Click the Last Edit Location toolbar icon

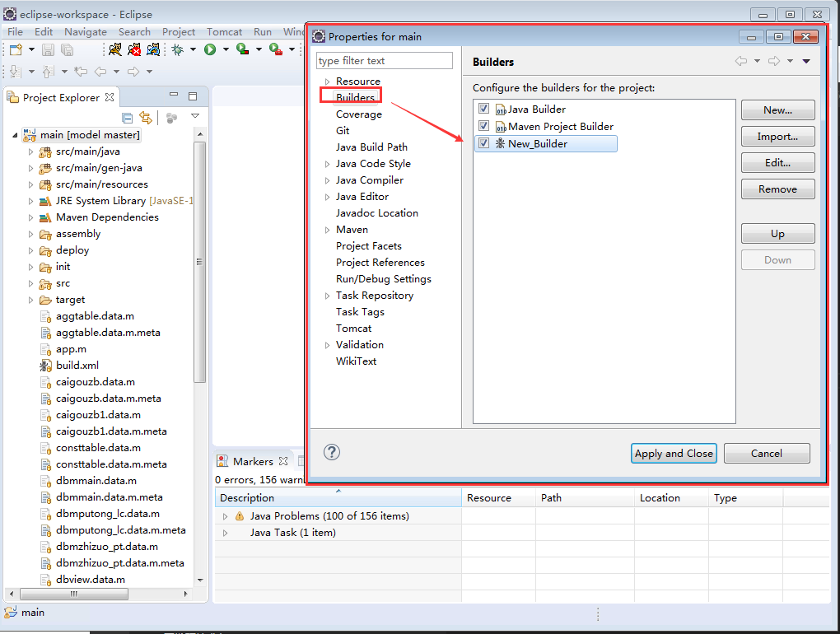click(x=81, y=71)
